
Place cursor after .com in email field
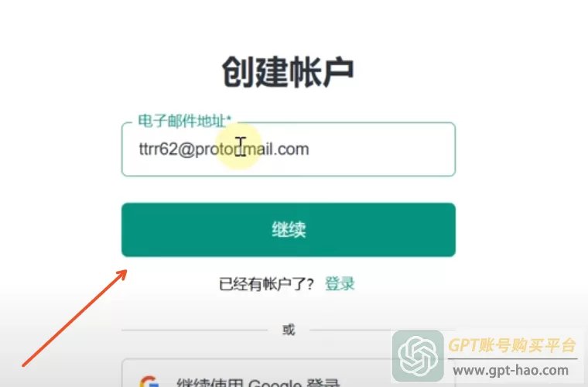point(310,149)
